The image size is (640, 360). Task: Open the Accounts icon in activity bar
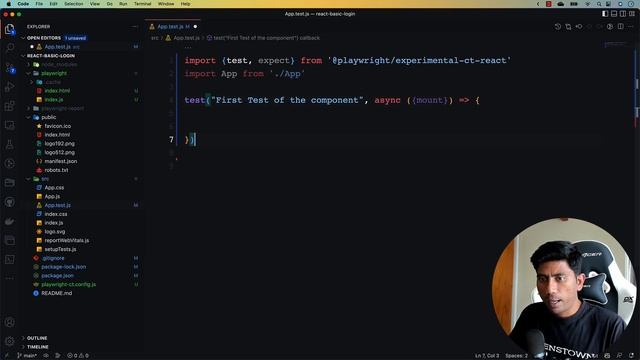[9, 322]
